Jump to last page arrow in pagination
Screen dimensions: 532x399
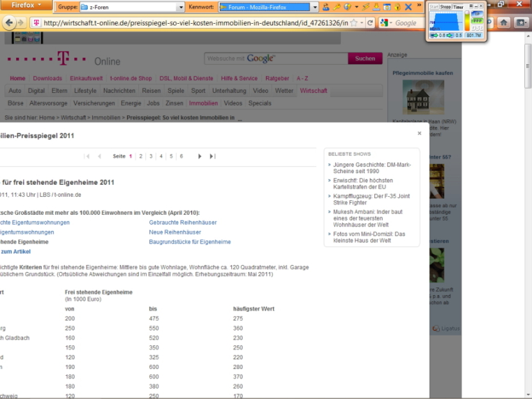[212, 156]
